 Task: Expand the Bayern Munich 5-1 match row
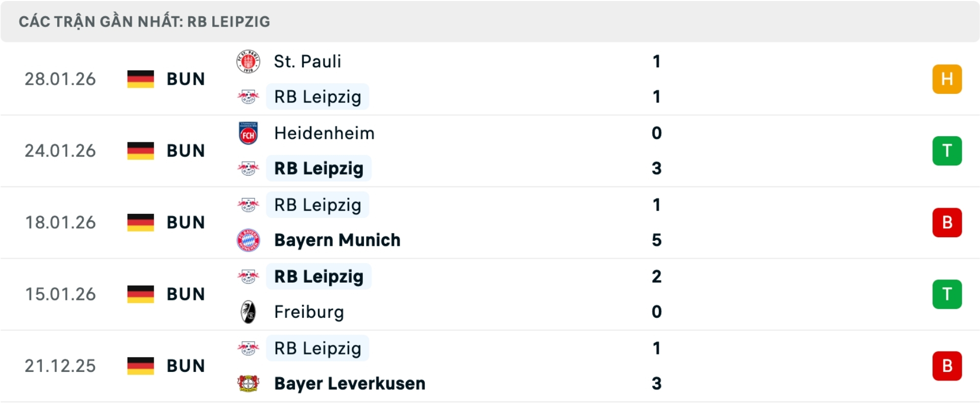[x=490, y=222]
